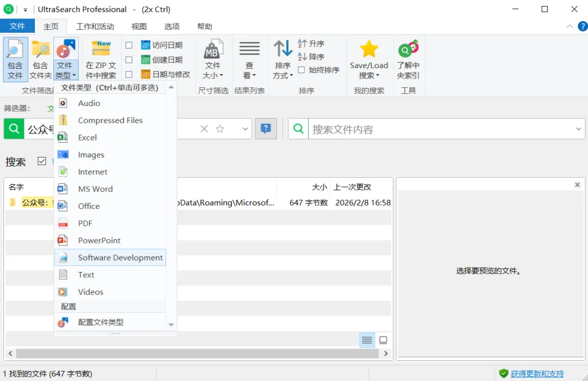This screenshot has width=588, height=381.
Task: Click the 搜索文件内容 input field
Action: (x=441, y=129)
